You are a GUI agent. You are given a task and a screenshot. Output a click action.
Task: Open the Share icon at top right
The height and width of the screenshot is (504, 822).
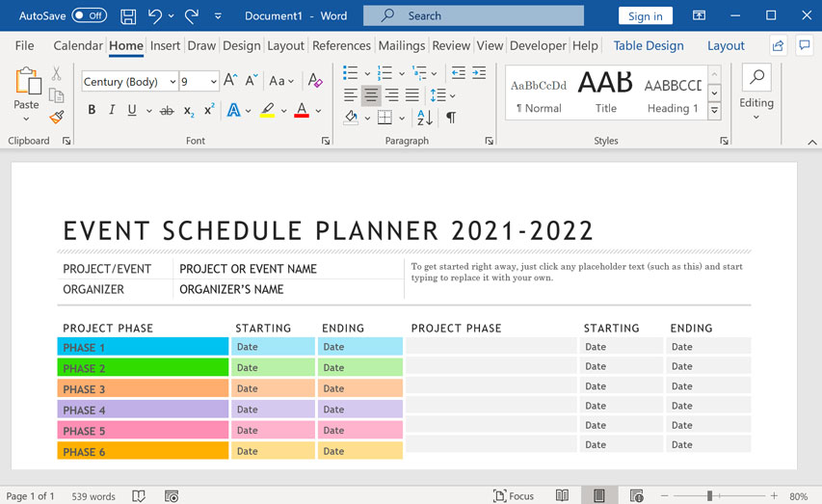click(x=778, y=45)
